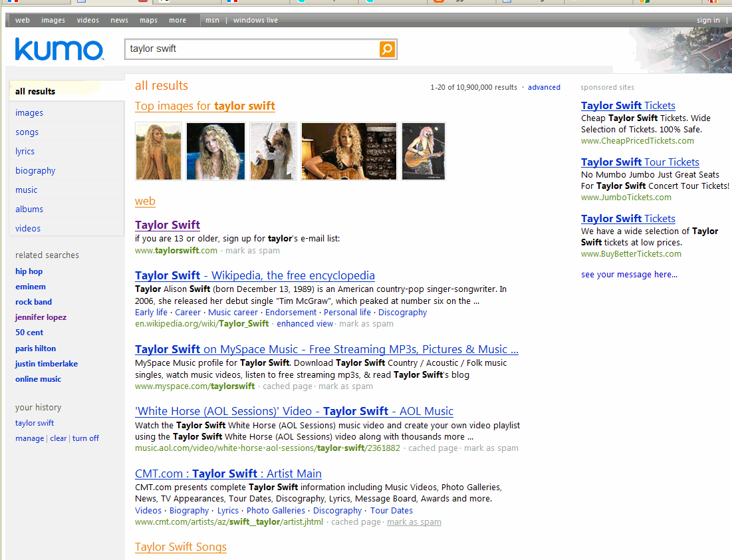Open the news tab in top navigation
The height and width of the screenshot is (560, 732).
[x=120, y=20]
